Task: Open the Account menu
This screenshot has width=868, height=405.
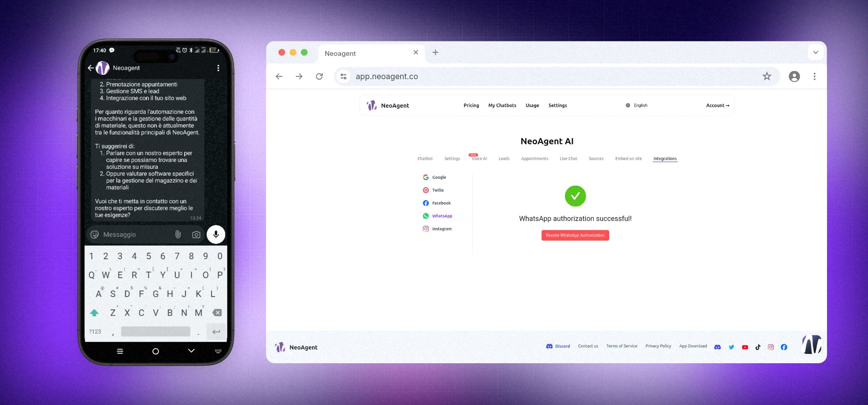Action: [x=717, y=105]
